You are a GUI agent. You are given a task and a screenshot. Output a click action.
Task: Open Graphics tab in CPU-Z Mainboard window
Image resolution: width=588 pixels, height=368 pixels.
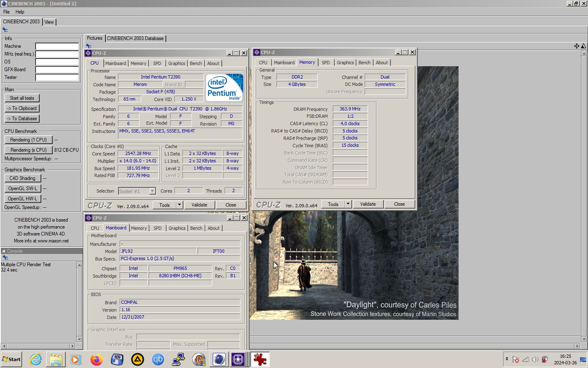pyautogui.click(x=177, y=228)
